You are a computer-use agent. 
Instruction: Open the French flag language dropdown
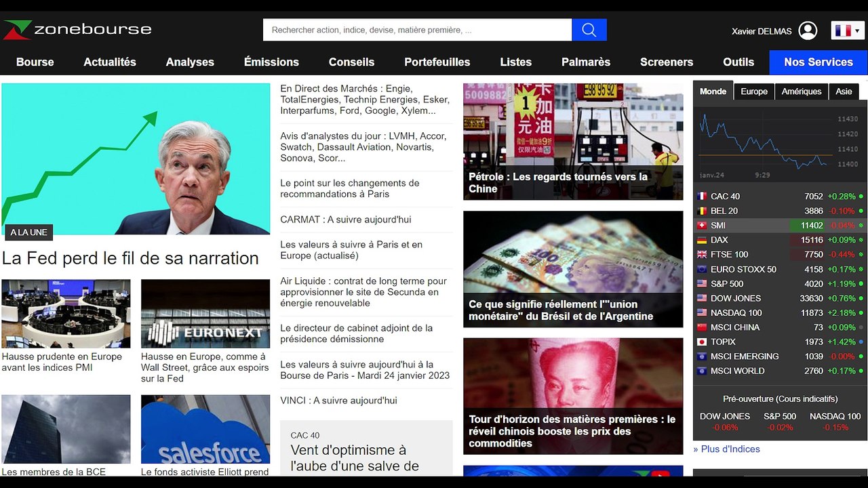(x=848, y=30)
